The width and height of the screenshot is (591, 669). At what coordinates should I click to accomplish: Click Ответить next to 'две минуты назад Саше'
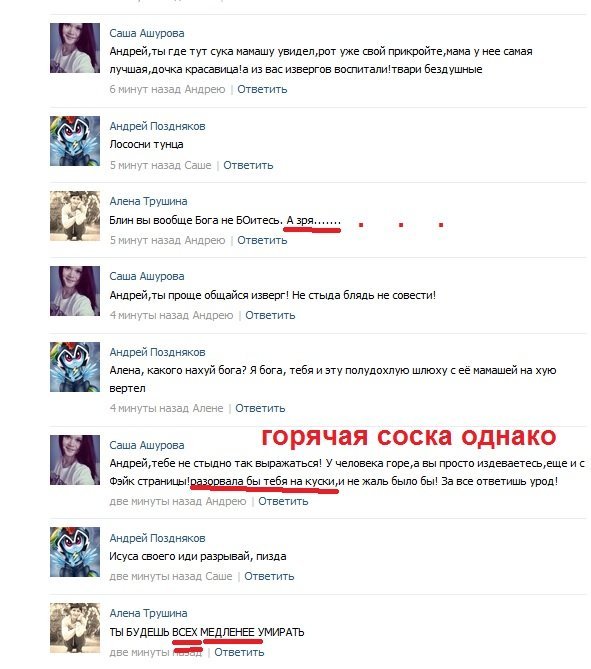269,577
